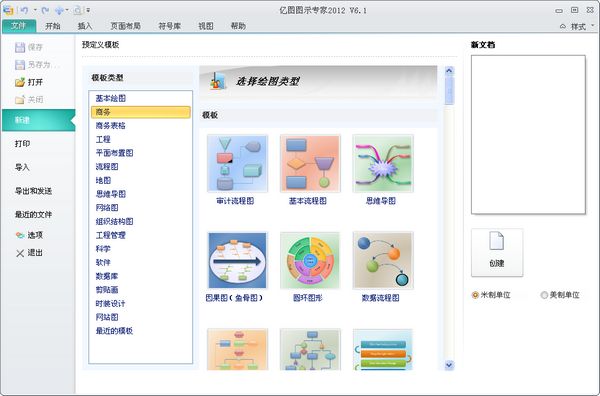Click the X exit icon next to 退出

[20, 253]
